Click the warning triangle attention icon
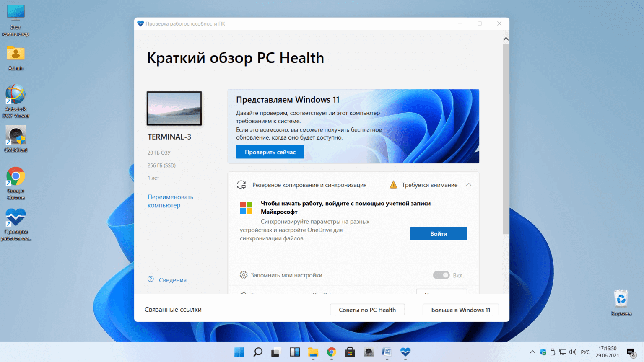 (x=393, y=185)
